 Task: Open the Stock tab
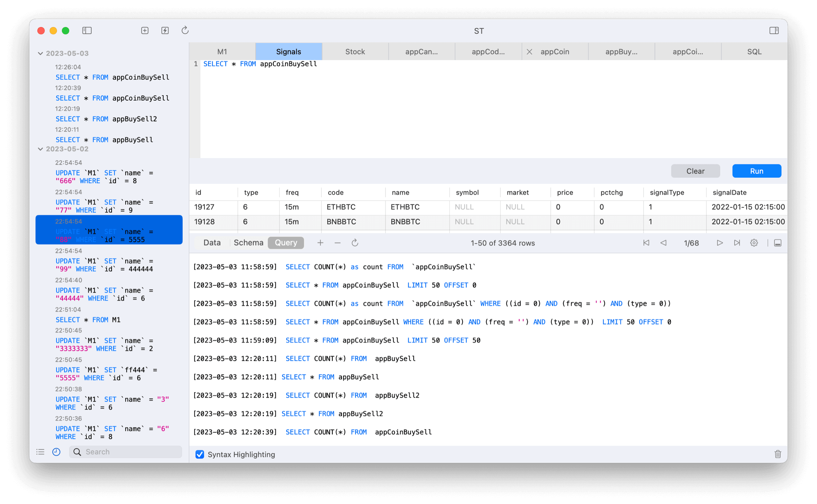coord(355,52)
